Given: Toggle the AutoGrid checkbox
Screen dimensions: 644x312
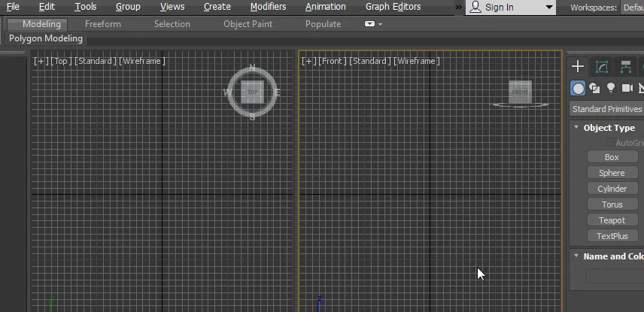Looking at the screenshot, I should click(609, 143).
